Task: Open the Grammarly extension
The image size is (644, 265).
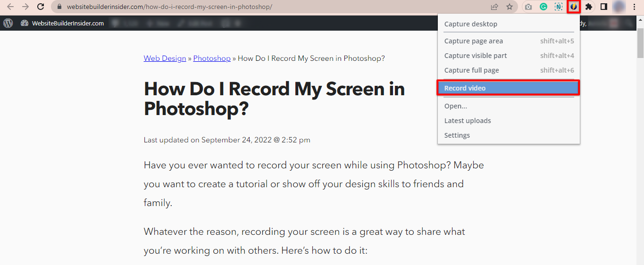Action: coord(544,7)
